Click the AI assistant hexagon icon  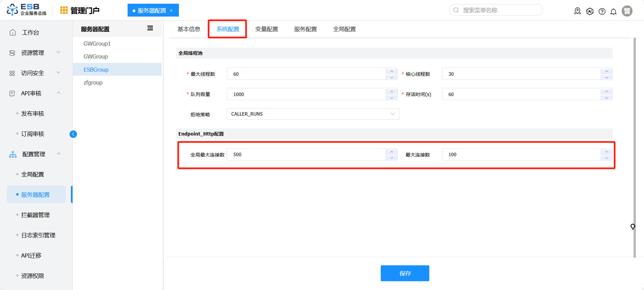tap(590, 11)
